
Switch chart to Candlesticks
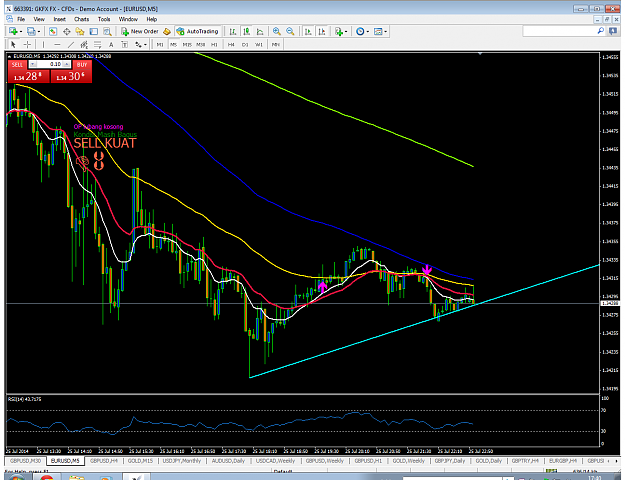[247, 31]
